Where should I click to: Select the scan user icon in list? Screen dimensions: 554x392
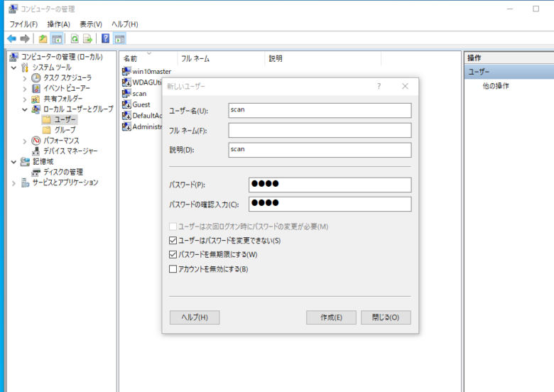[x=126, y=93]
